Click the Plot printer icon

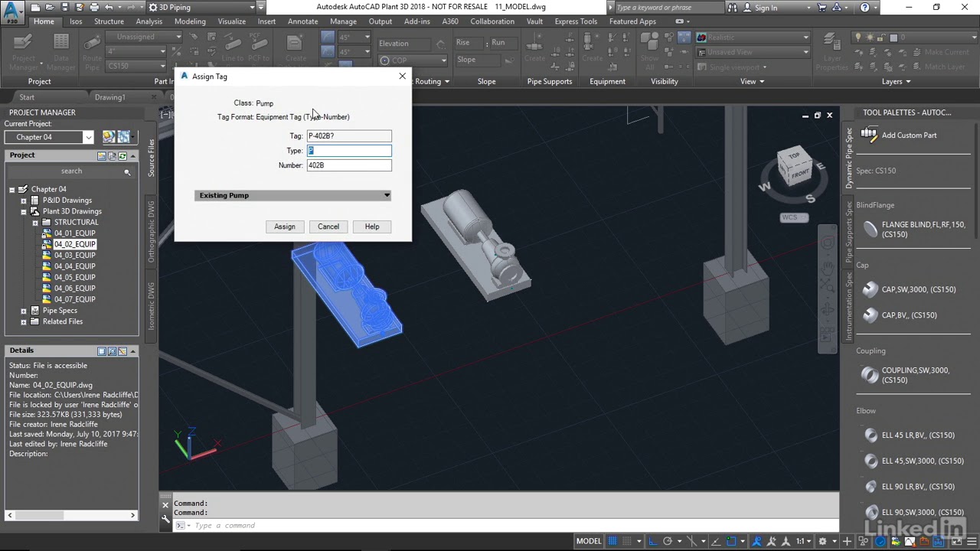[x=94, y=7]
